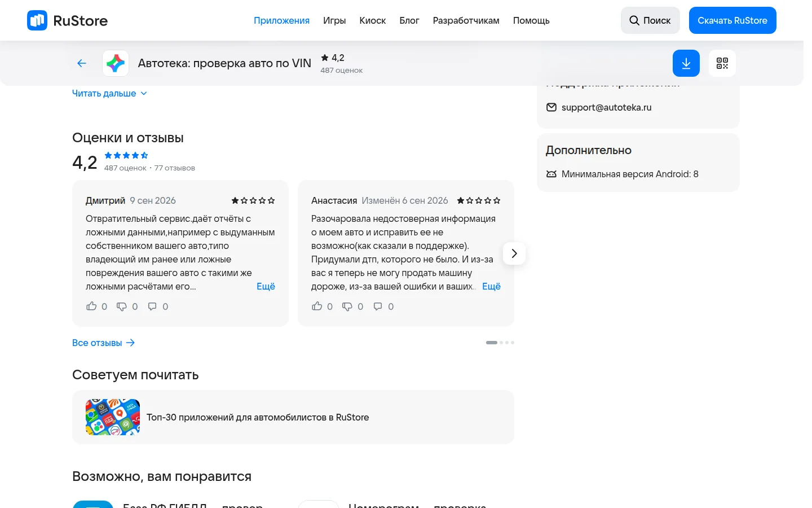Go back with the left arrow icon
Image resolution: width=812 pixels, height=508 pixels.
pos(82,63)
